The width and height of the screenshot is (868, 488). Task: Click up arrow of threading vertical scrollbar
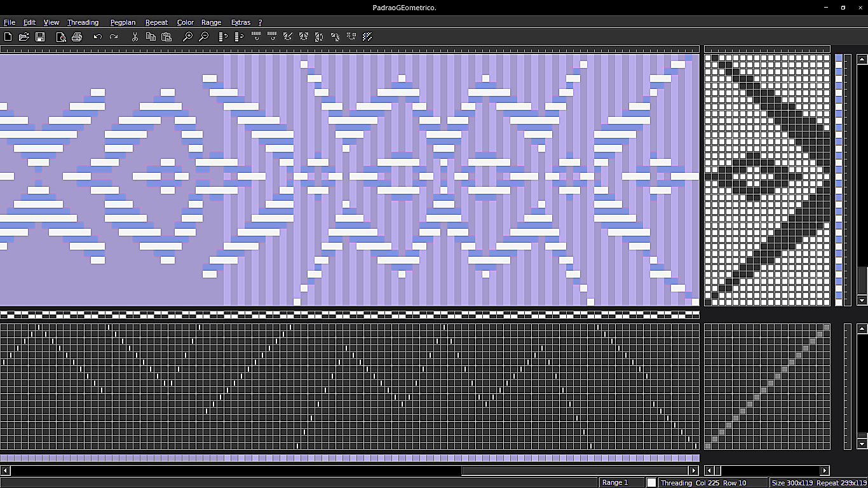pos(862,329)
